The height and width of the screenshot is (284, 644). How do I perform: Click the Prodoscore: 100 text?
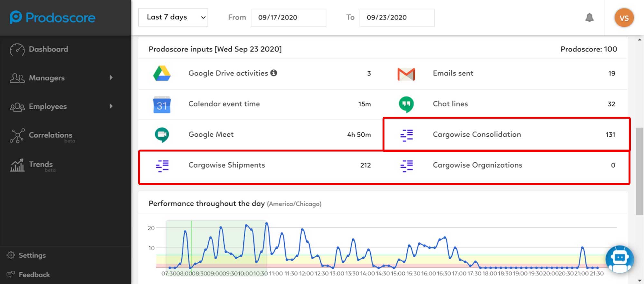tap(589, 49)
